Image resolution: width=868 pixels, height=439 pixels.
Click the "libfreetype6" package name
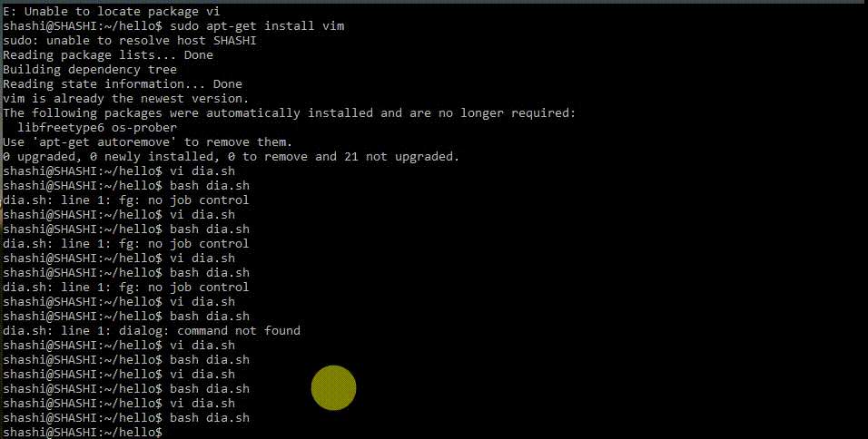61,128
